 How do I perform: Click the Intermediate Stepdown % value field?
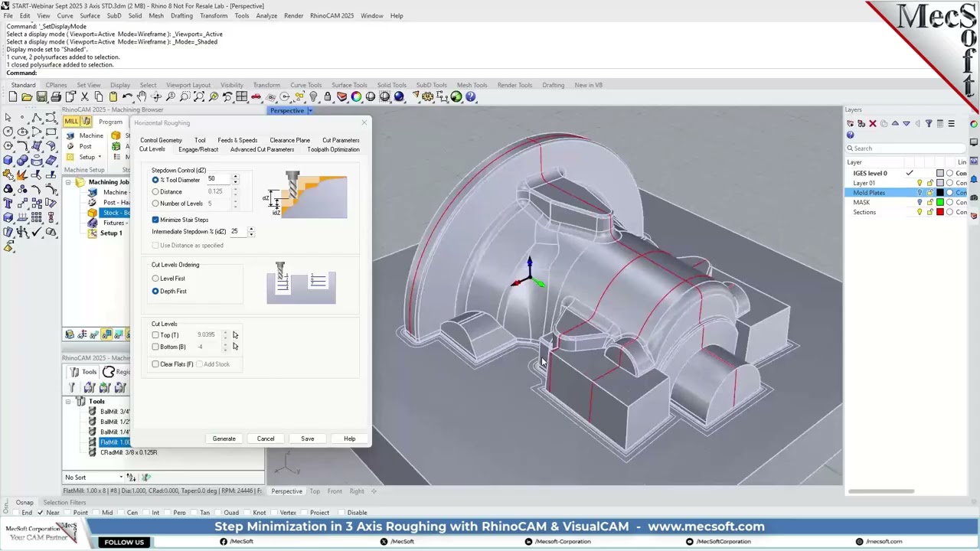[237, 231]
